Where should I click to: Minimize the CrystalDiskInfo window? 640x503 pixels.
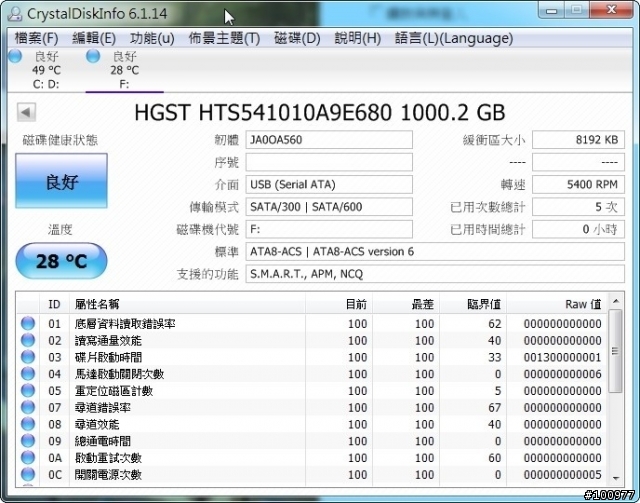(551, 11)
